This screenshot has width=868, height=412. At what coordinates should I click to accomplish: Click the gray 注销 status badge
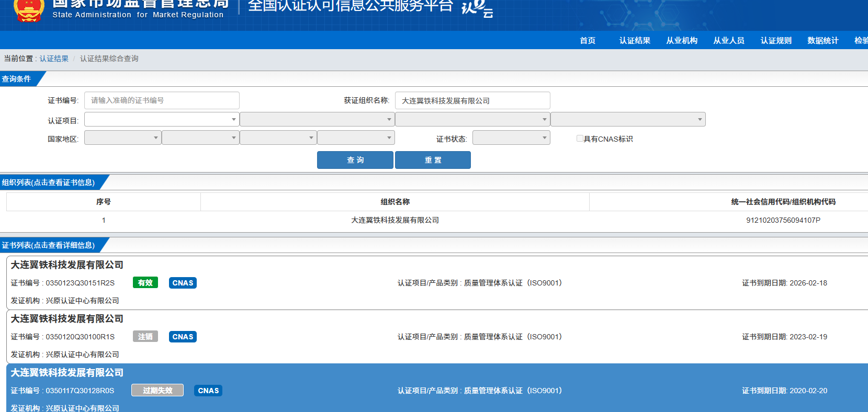(145, 337)
